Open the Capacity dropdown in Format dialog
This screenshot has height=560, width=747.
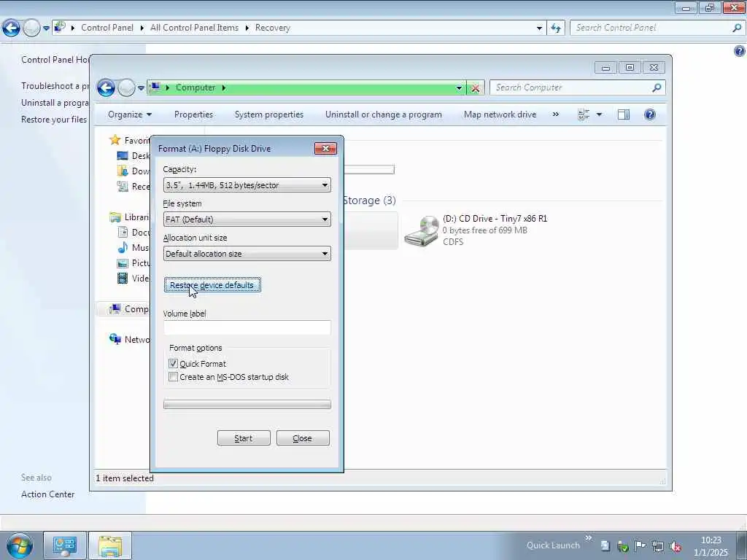pyautogui.click(x=247, y=184)
